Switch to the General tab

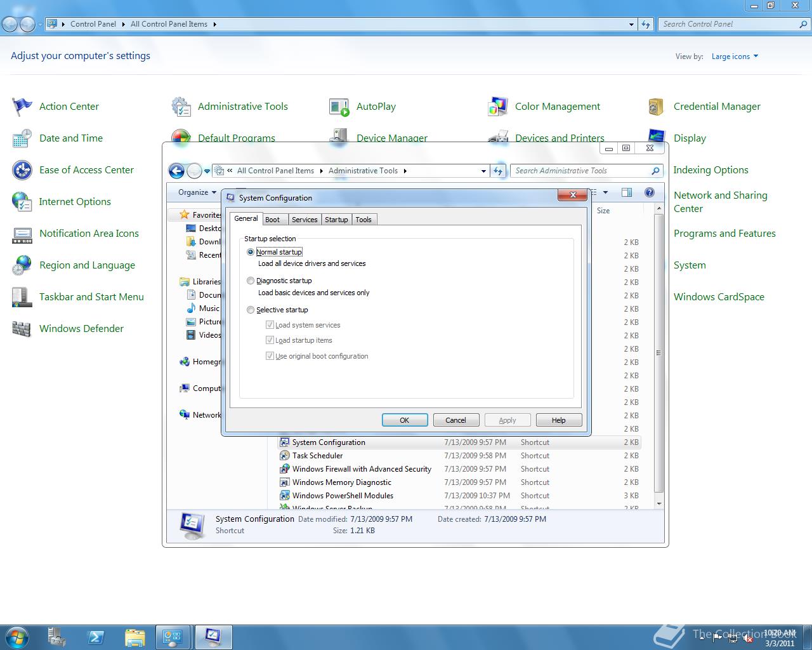pos(246,218)
